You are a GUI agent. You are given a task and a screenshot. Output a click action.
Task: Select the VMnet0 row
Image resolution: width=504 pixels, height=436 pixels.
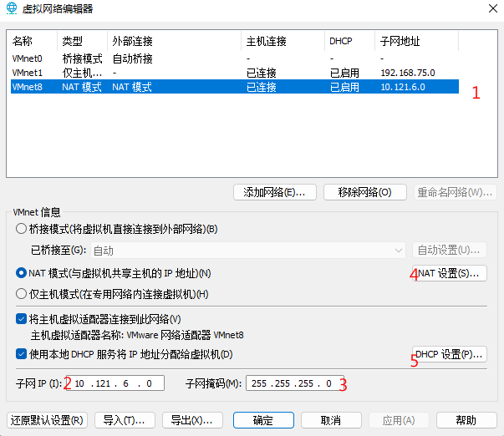tap(235, 58)
